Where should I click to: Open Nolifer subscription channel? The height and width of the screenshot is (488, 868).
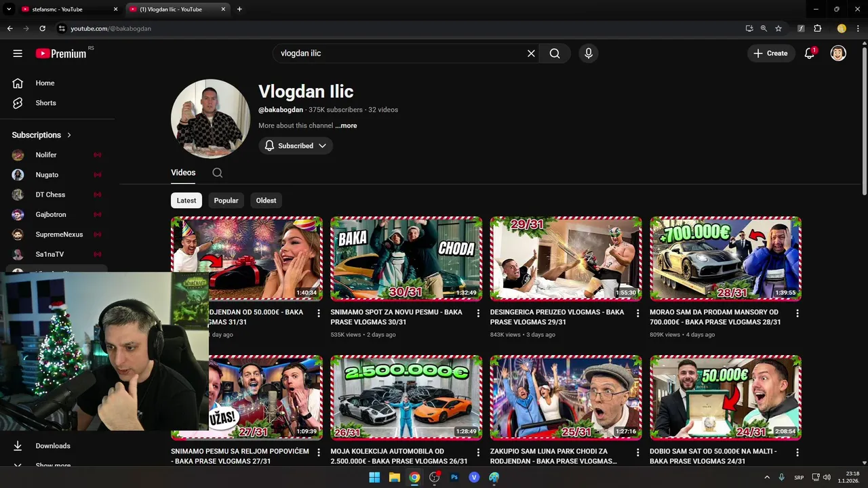pyautogui.click(x=57, y=155)
